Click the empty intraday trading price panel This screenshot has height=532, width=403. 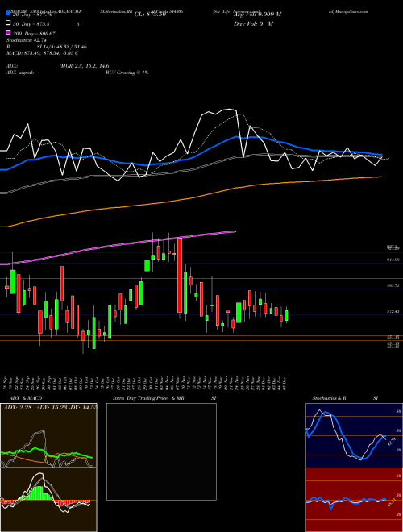(161, 451)
